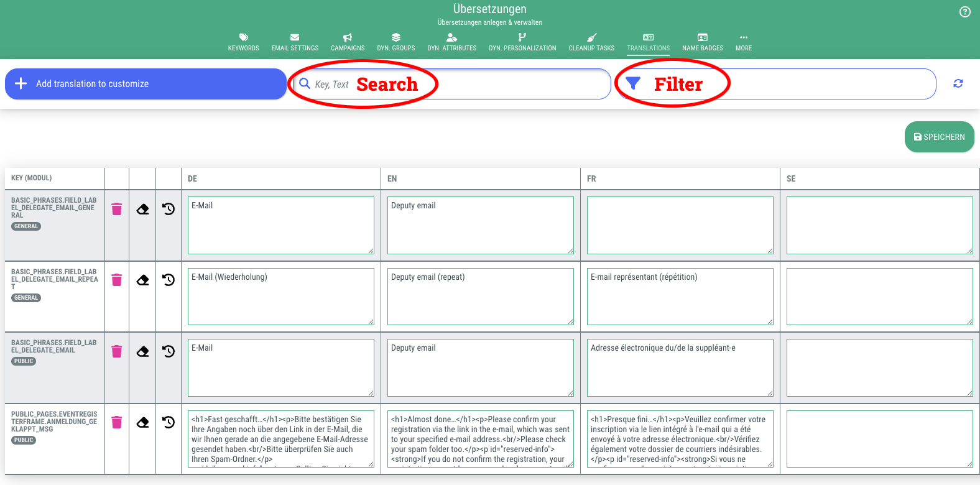The height and width of the screenshot is (485, 980).
Task: Click the magnifier icon in the search field
Action: [x=305, y=83]
